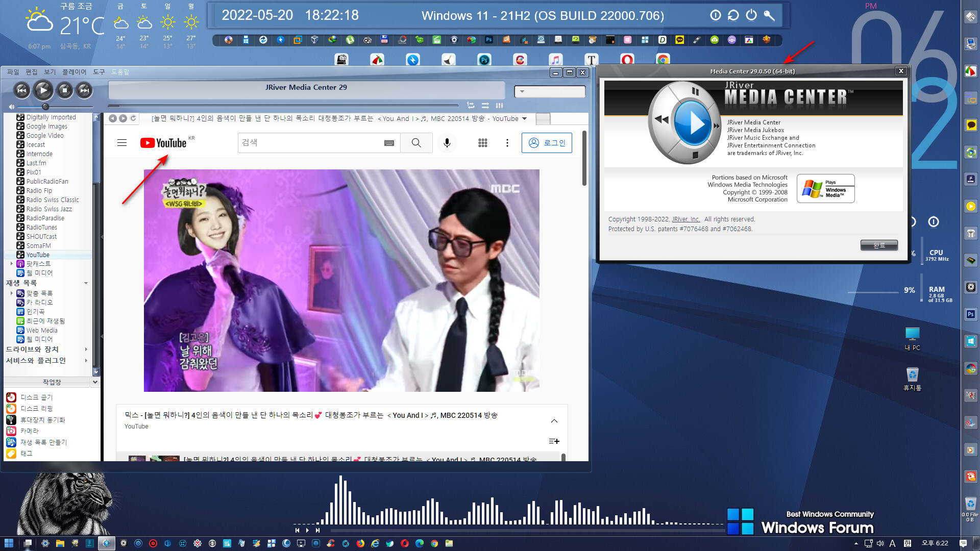Viewport: 980px width, 551px height.
Task: Open the JRiver search dropdown box
Action: coord(550,92)
